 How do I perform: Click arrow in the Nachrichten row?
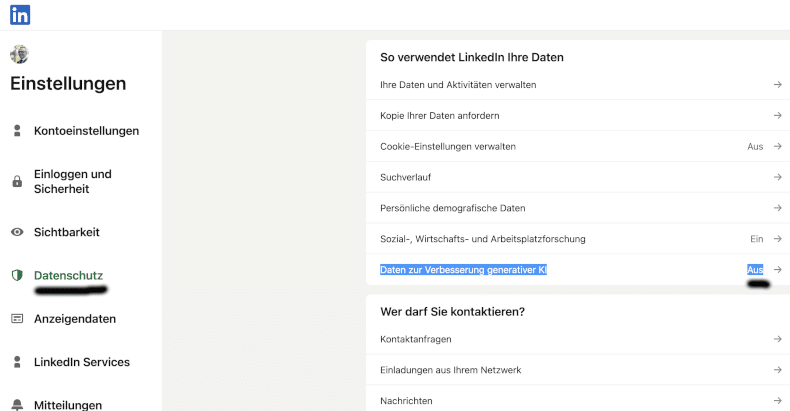pyautogui.click(x=777, y=400)
